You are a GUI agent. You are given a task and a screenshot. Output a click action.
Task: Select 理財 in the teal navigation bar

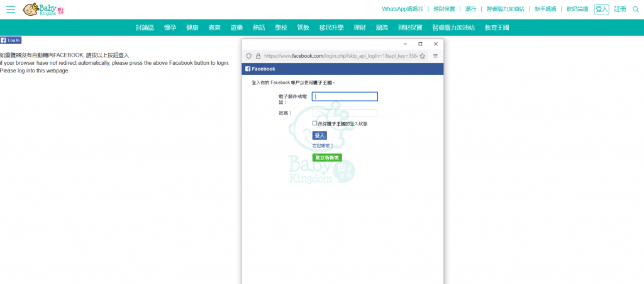[x=360, y=28]
